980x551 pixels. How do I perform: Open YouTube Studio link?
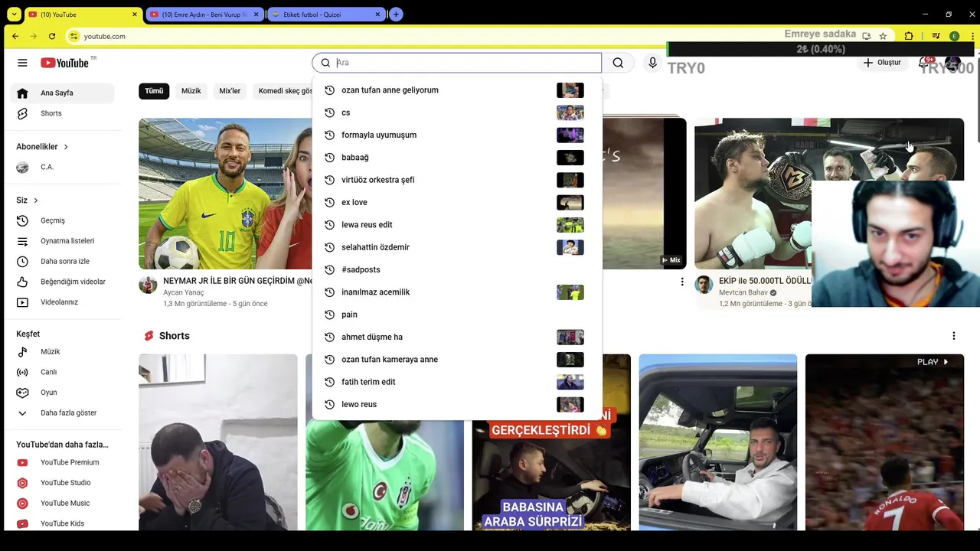62,483
